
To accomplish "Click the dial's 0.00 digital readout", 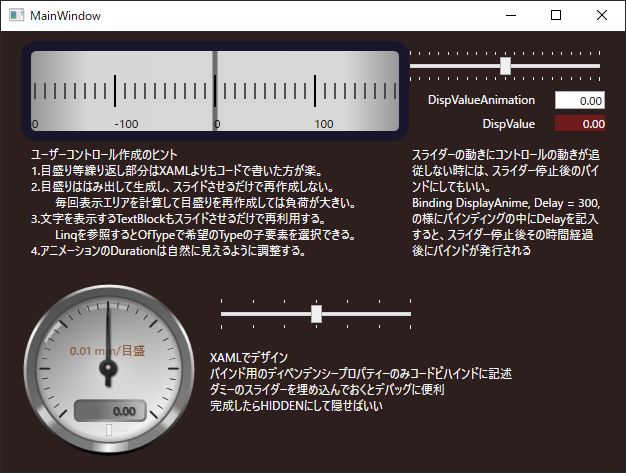I will 110,411.
